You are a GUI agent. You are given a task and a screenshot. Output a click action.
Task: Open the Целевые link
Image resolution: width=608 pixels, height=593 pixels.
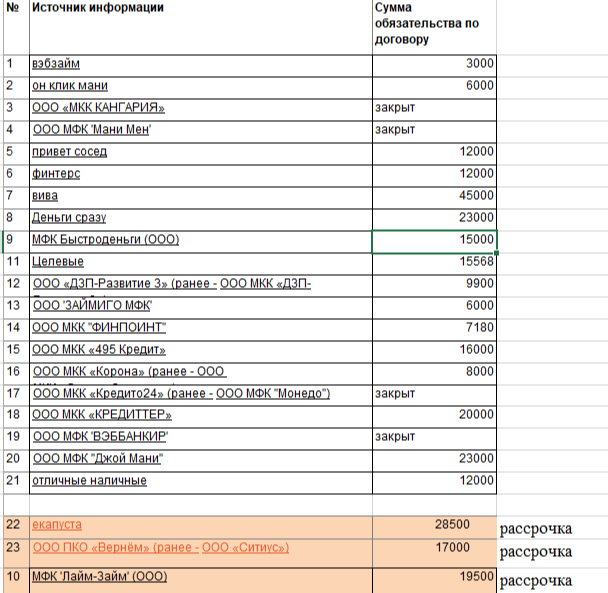[58, 262]
